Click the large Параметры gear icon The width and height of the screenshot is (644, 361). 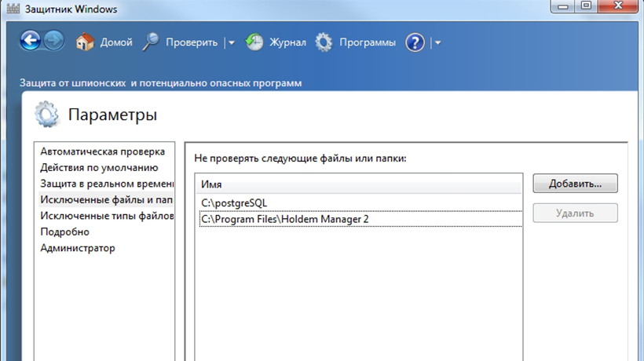[46, 114]
